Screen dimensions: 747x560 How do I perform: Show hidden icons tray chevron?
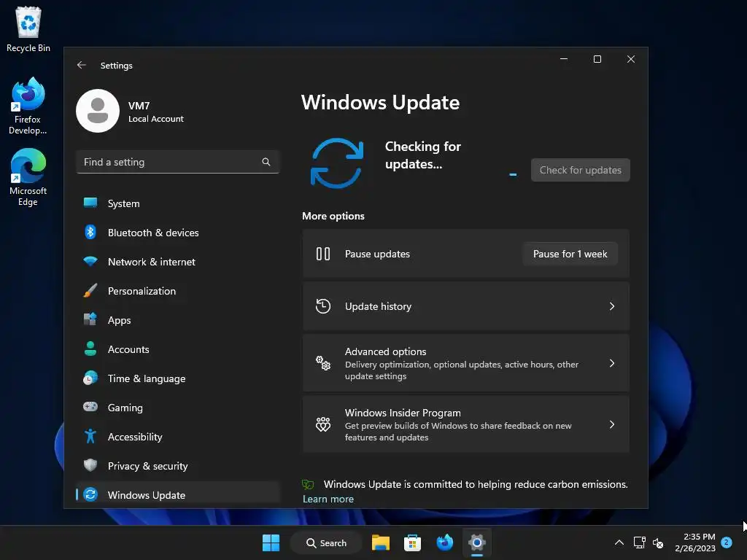point(619,542)
